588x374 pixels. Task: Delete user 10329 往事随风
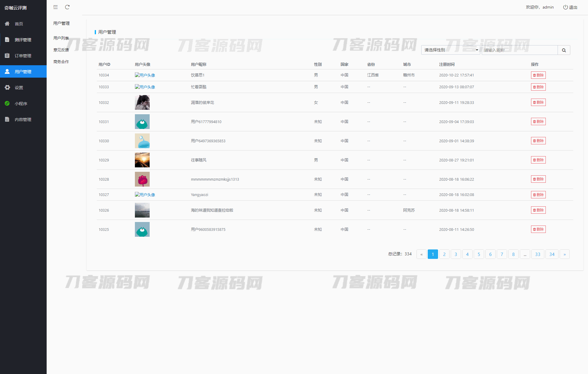(538, 160)
